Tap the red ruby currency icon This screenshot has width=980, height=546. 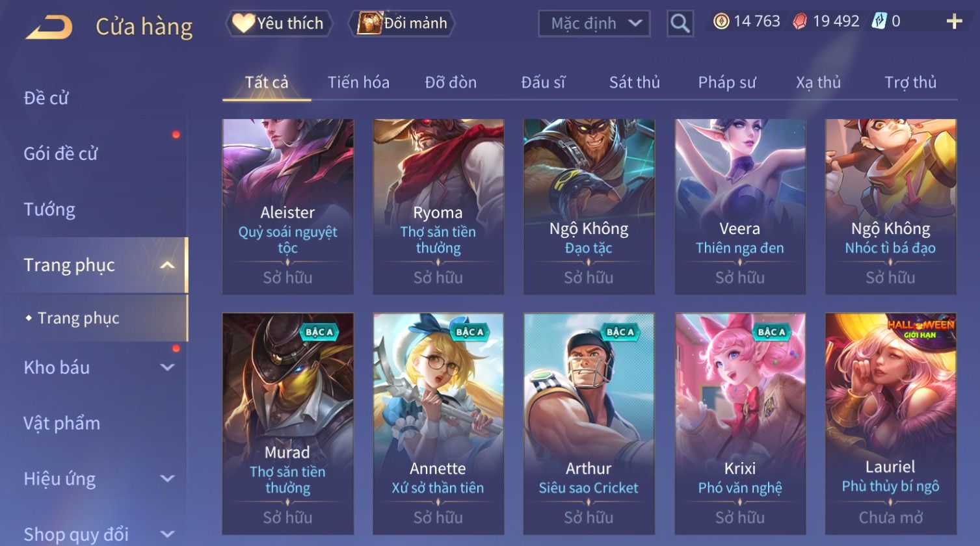click(x=800, y=21)
